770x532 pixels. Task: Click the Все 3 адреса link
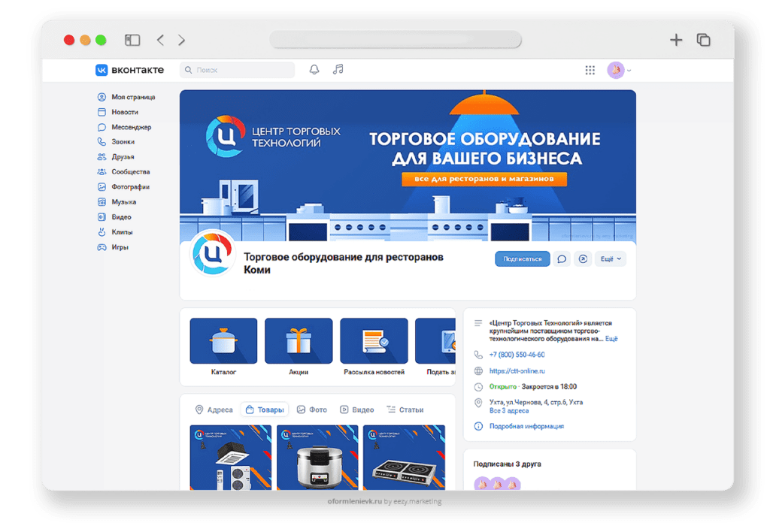[509, 411]
